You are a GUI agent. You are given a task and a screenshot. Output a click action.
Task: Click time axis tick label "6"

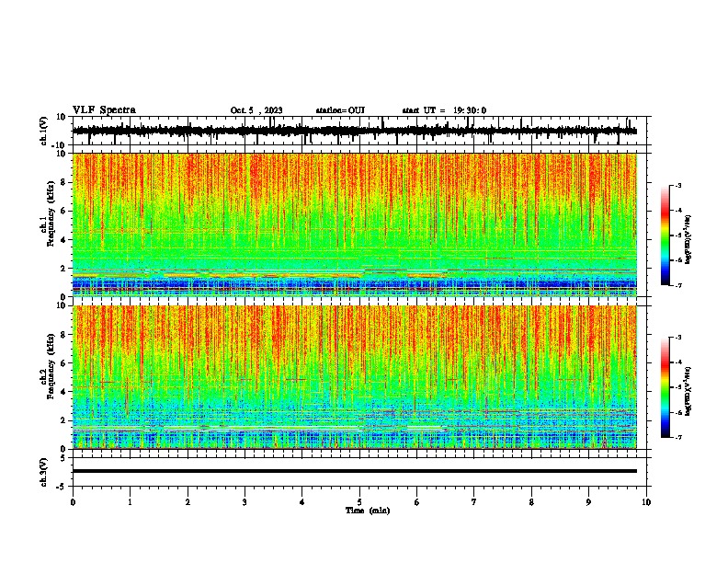tap(417, 502)
